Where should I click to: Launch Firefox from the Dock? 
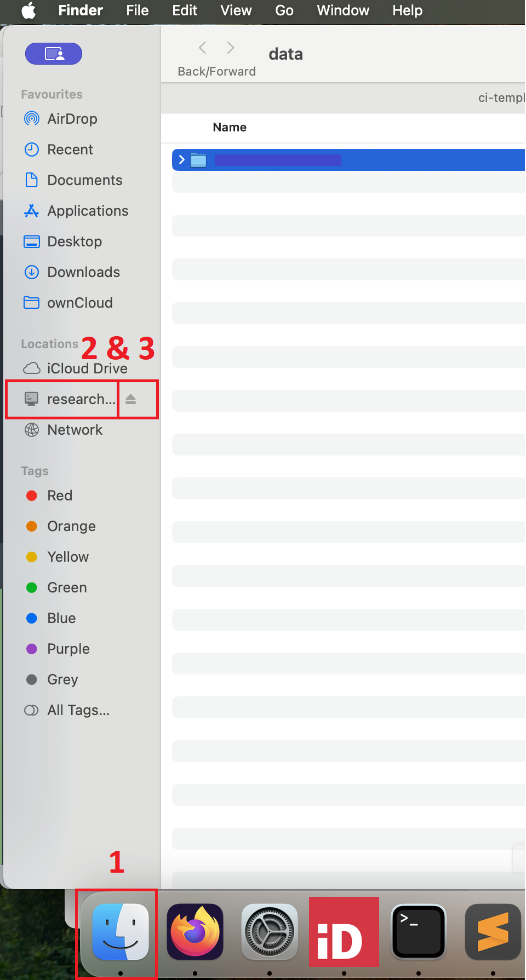pyautogui.click(x=195, y=932)
